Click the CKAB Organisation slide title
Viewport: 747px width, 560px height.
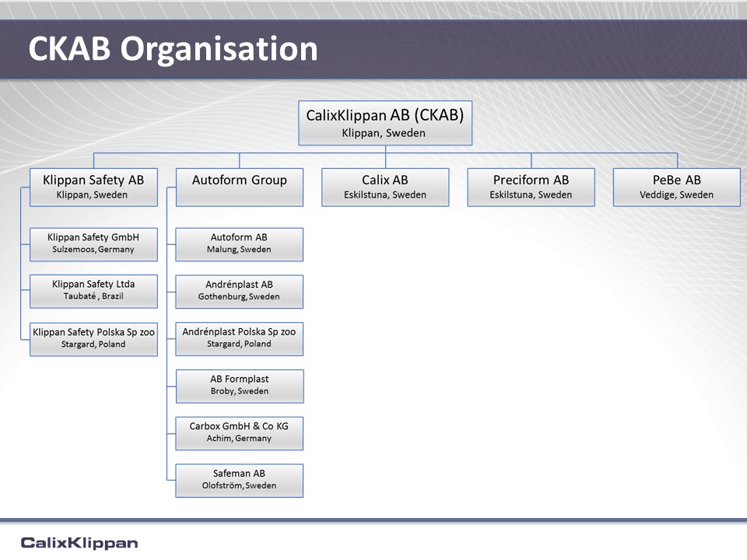[173, 48]
